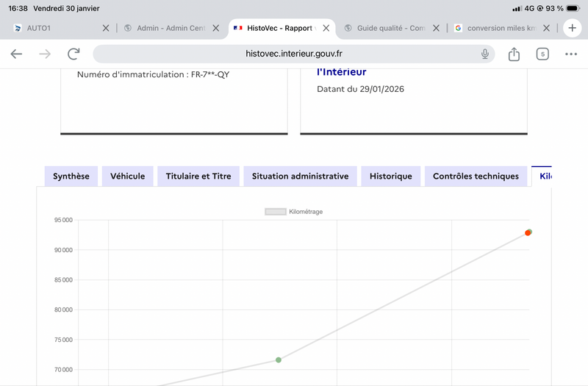Select the Véhicule tab
The image size is (588, 386).
click(128, 176)
